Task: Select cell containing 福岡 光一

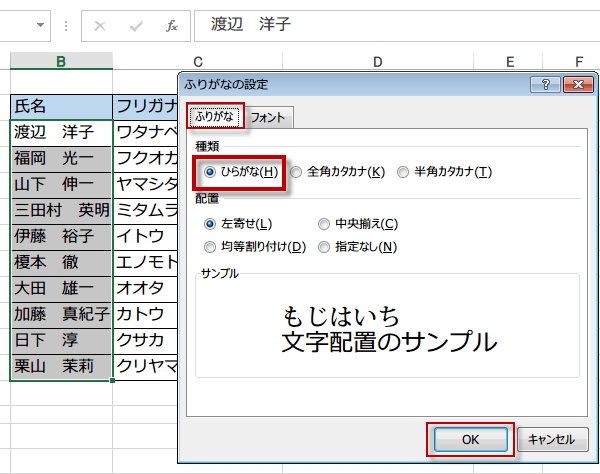Action: (61, 158)
